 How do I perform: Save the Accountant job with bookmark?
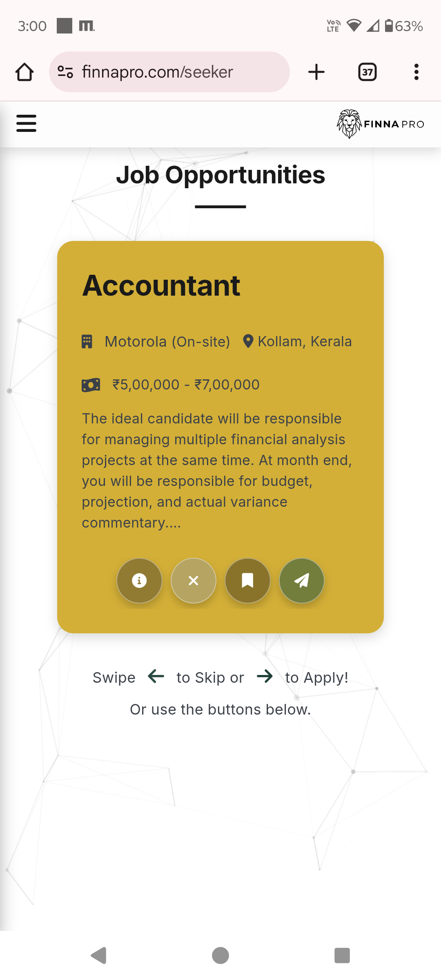247,580
